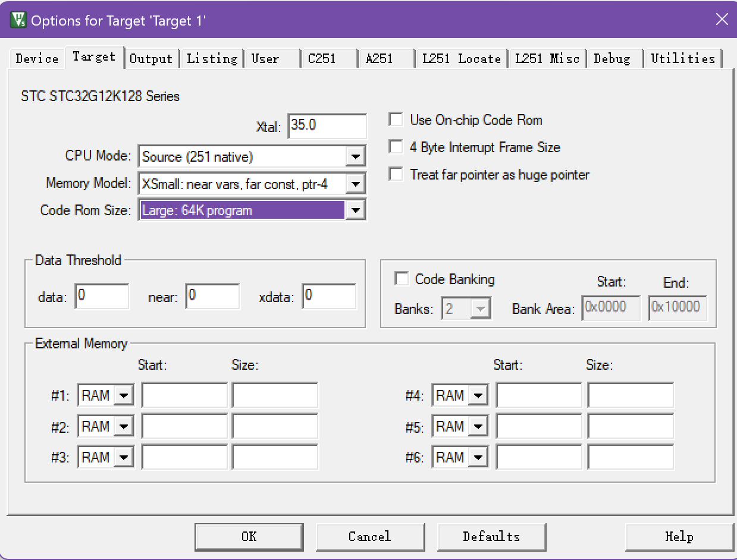Click the xdata threshold input field
The width and height of the screenshot is (737, 560).
(x=329, y=296)
